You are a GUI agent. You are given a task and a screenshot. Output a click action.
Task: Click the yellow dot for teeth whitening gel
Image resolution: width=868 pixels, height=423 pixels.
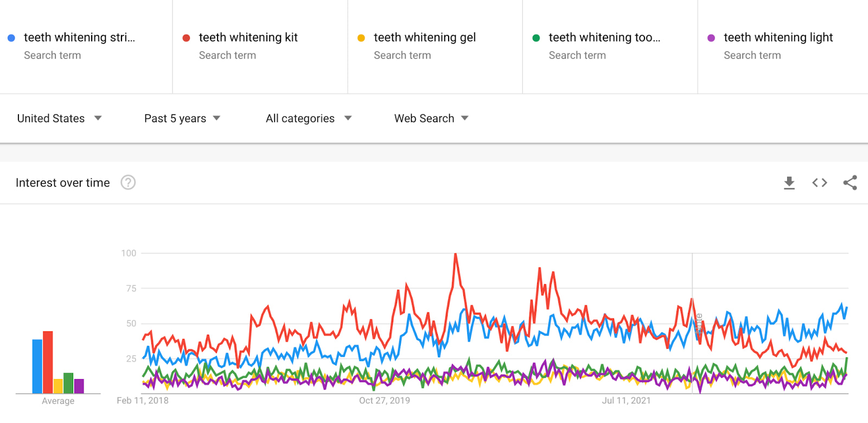tap(361, 37)
